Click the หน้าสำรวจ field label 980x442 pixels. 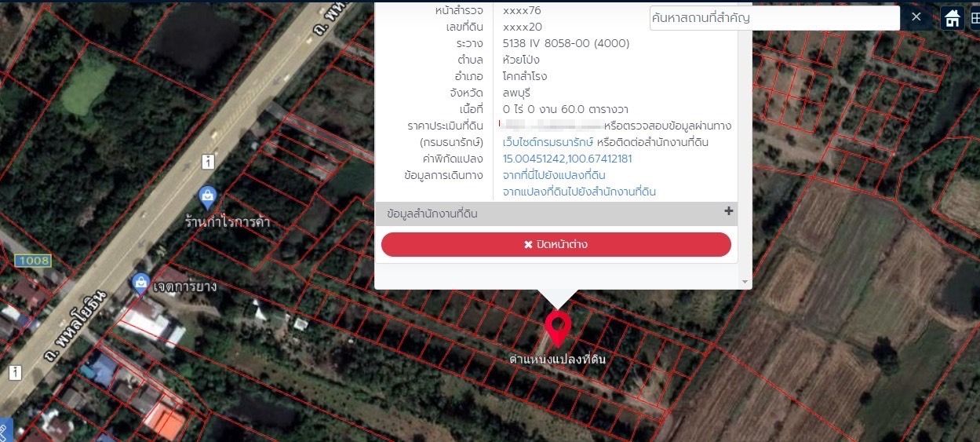(459, 10)
